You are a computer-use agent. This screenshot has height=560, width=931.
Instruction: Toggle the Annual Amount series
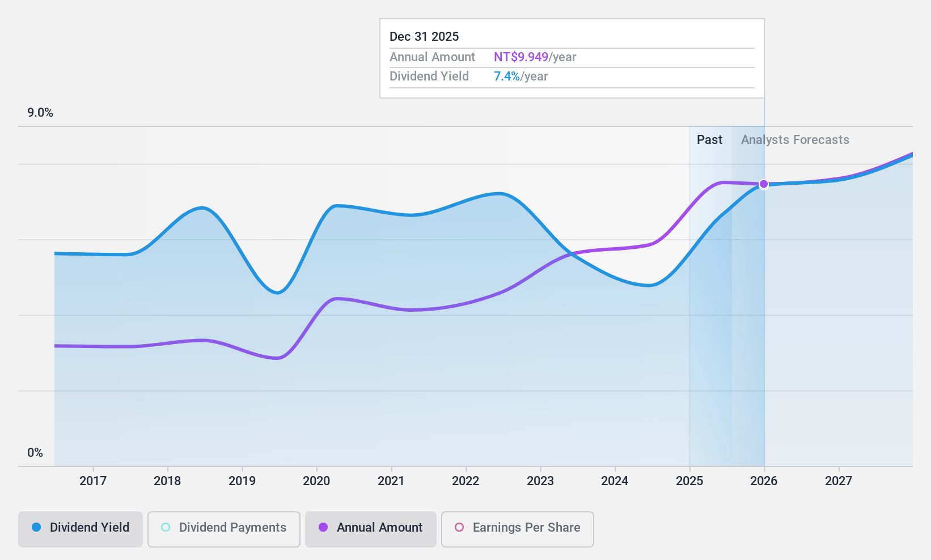pos(371,529)
